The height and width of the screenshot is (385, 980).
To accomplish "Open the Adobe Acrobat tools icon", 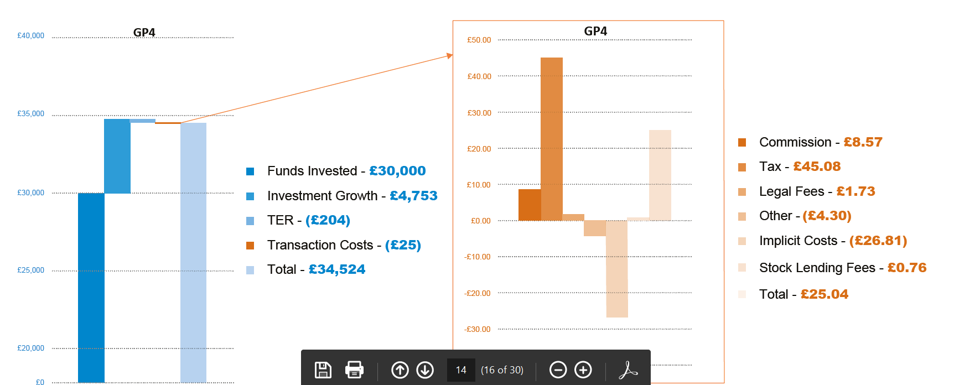I will click(628, 370).
